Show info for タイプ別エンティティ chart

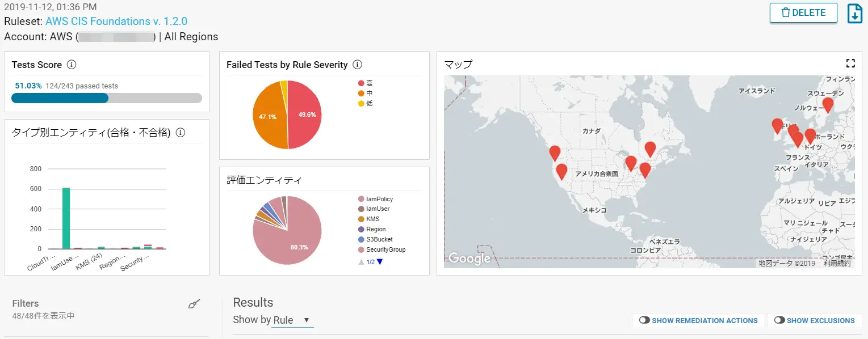coord(181,133)
